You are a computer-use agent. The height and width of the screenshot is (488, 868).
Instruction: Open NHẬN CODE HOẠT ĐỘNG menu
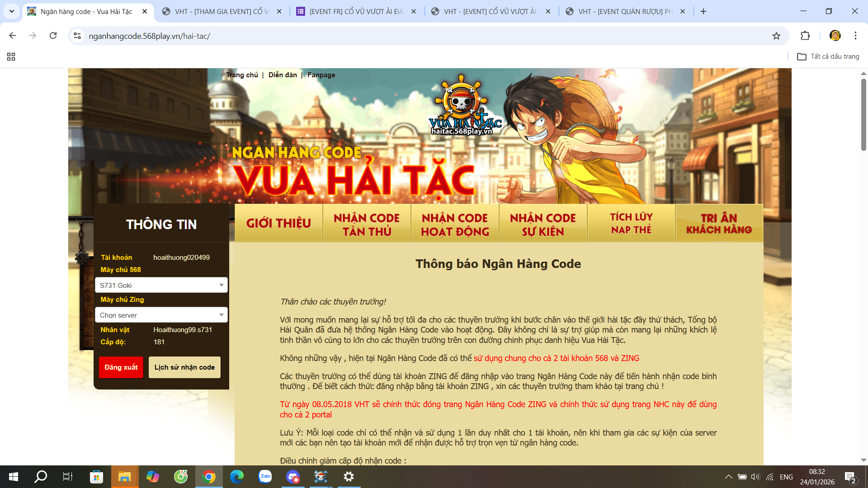click(455, 223)
